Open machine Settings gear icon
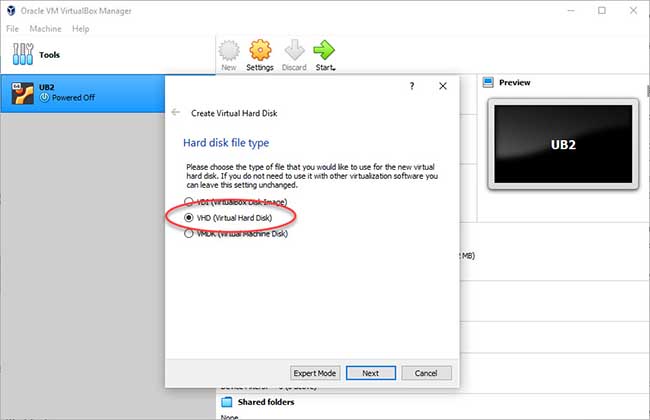The image size is (650, 420). pyautogui.click(x=260, y=50)
